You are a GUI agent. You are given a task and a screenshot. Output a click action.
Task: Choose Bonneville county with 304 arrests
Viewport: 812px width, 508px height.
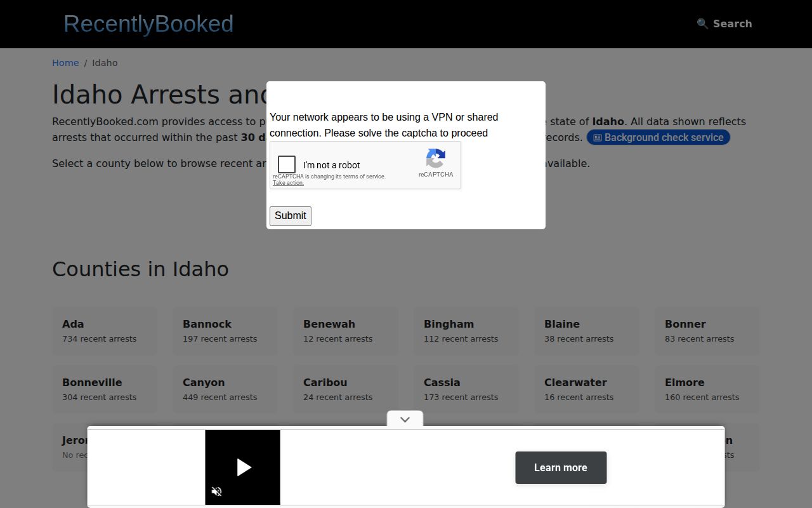pyautogui.click(x=105, y=389)
